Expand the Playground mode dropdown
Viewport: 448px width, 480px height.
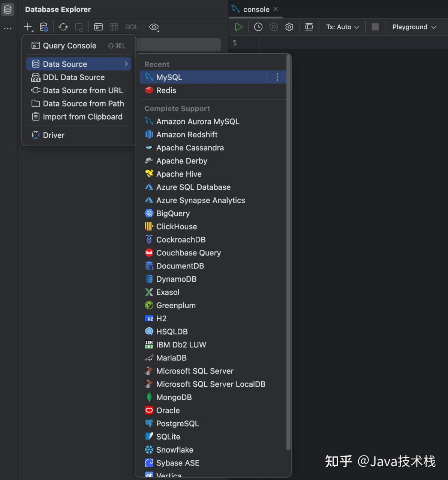point(414,27)
